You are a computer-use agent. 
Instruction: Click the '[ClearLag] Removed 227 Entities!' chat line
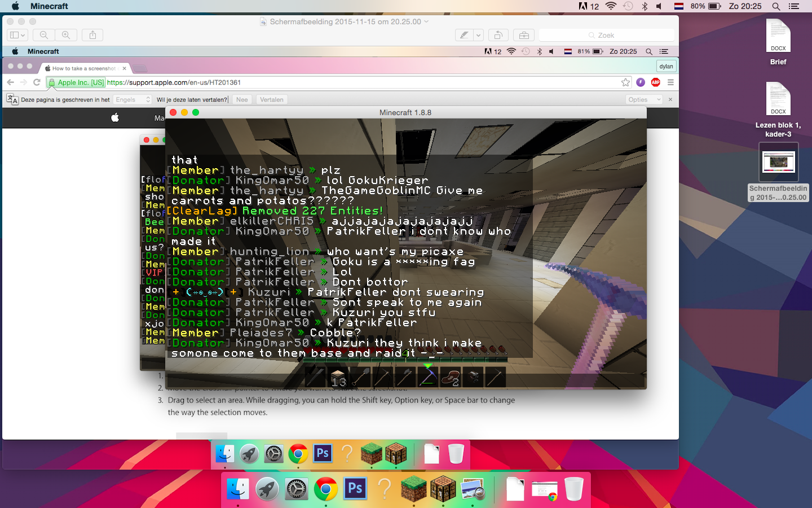(x=275, y=211)
